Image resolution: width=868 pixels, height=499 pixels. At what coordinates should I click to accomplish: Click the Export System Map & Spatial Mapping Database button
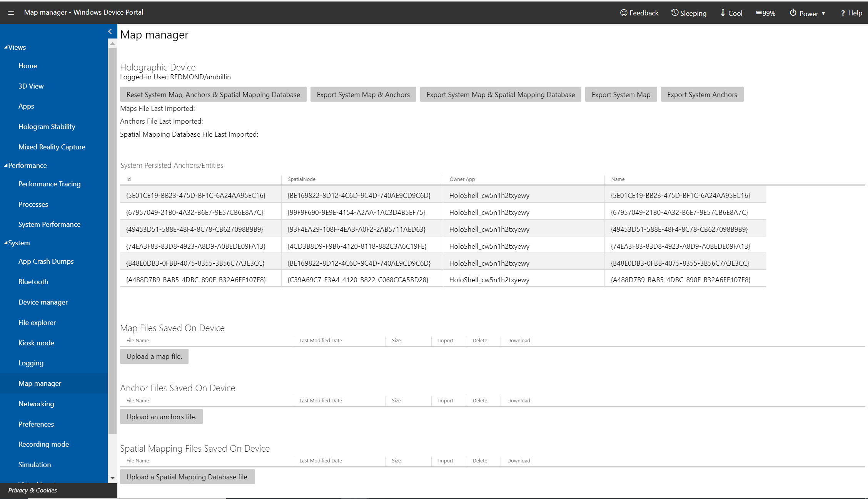click(499, 94)
